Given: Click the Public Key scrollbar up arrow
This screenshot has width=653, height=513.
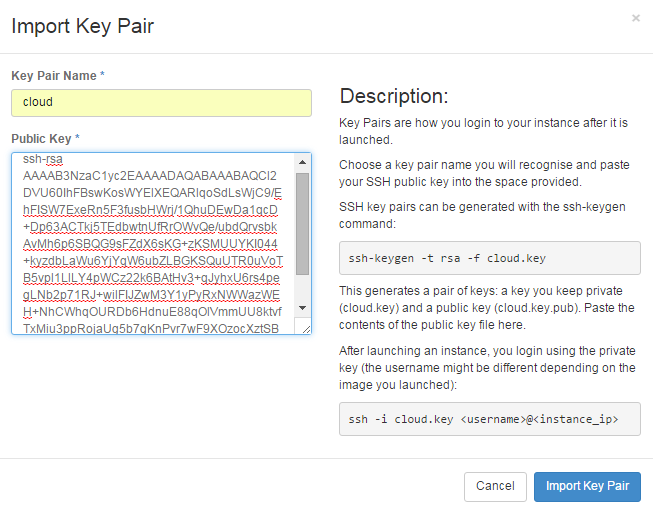Looking at the screenshot, I should (303, 162).
